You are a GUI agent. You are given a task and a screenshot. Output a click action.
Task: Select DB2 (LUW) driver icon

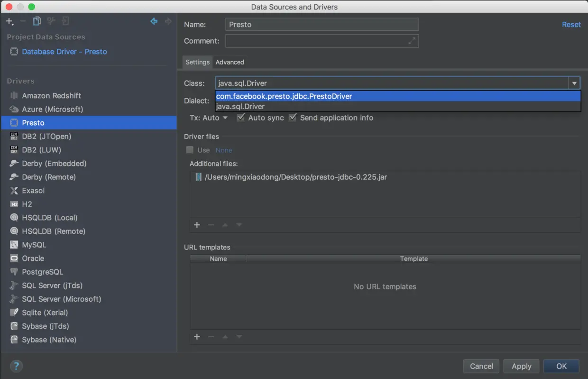tap(14, 150)
